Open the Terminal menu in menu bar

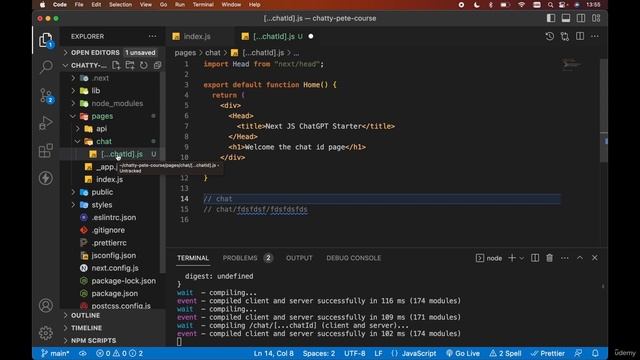(203, 5)
